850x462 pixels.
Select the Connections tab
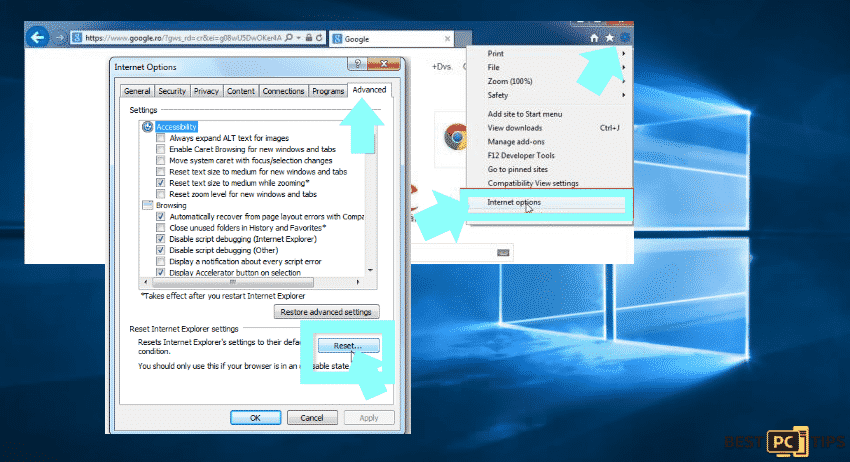[x=284, y=91]
